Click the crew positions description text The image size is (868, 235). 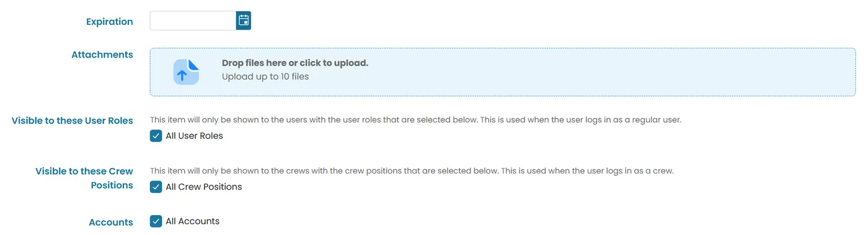tap(412, 171)
